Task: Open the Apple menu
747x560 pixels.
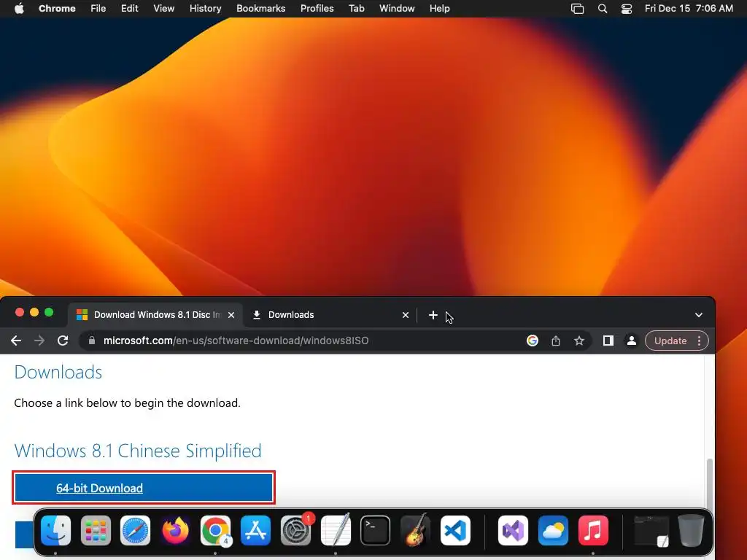Action: click(x=19, y=8)
